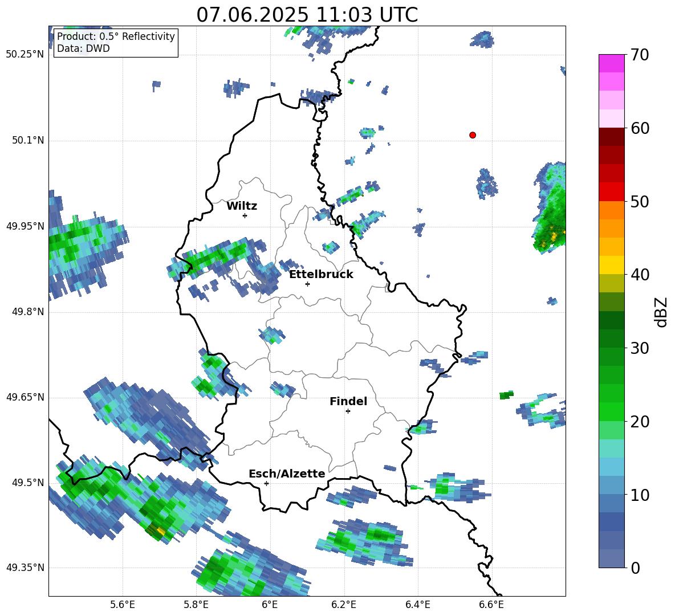Click the yellow colorbar segment just above 40
The width and height of the screenshot is (675, 616).
coord(611,265)
